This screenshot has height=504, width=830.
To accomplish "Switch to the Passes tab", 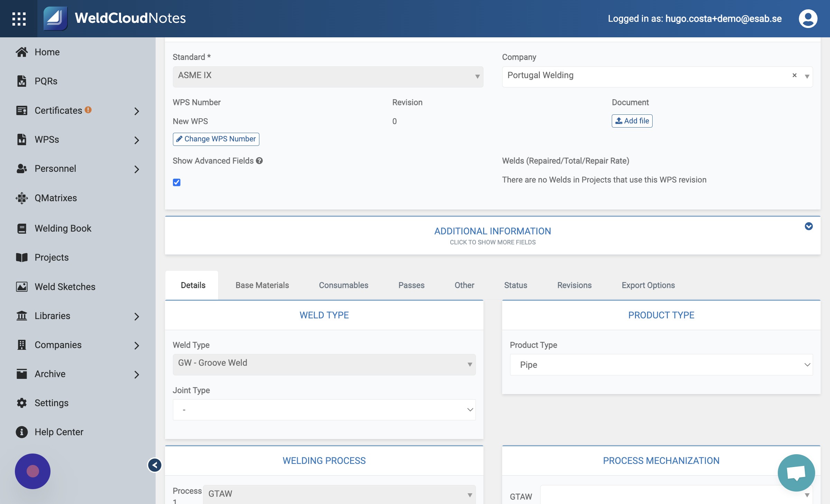I will click(411, 285).
